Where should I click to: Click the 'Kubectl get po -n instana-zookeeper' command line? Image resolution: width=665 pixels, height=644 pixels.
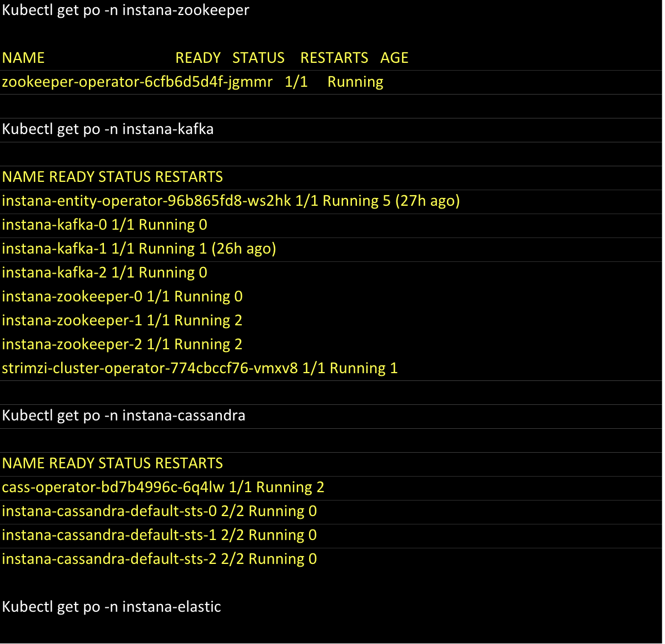coord(126,10)
